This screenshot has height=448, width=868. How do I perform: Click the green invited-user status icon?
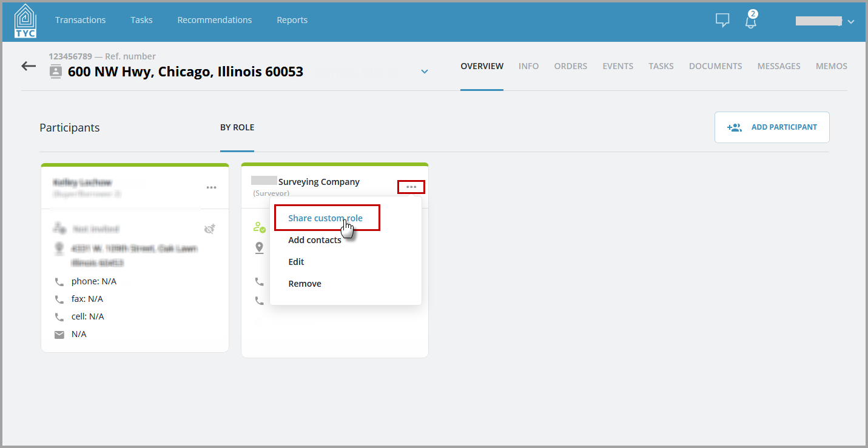coord(260,227)
